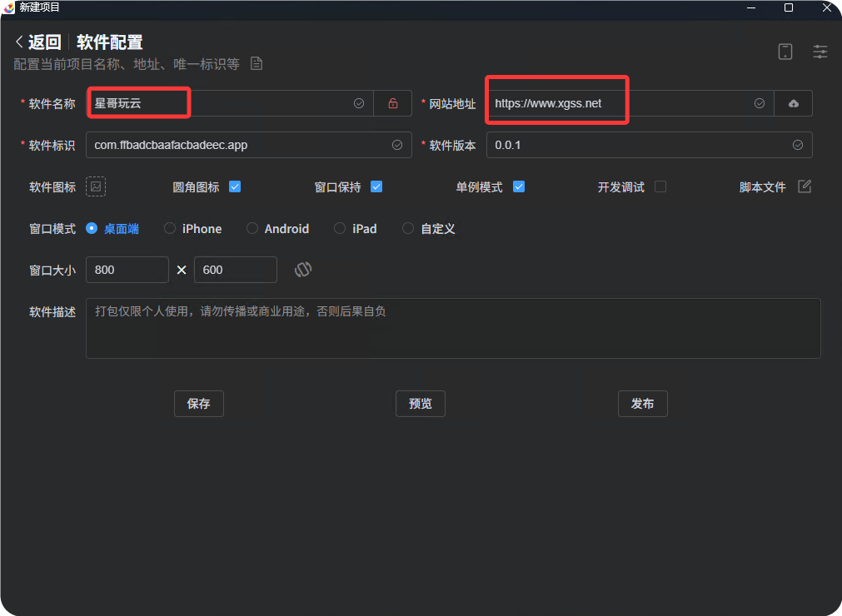The width and height of the screenshot is (842, 616).
Task: Click the 软件版本 input field
Action: [650, 145]
